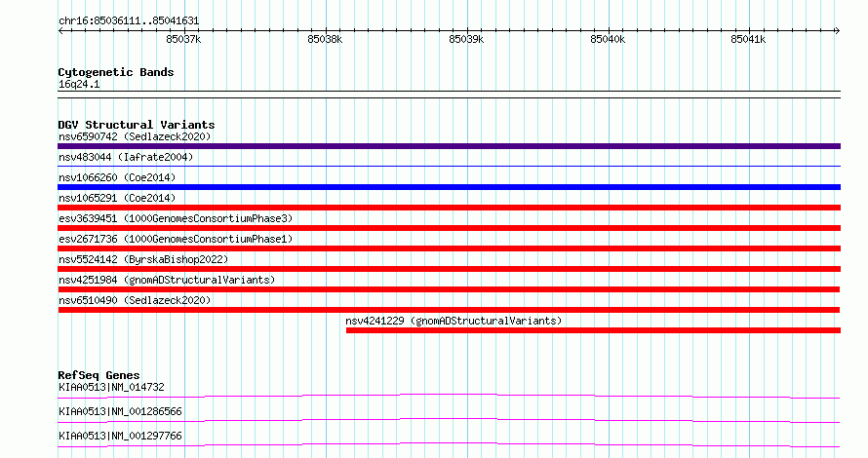Click the 85038k ruler tick label

point(325,39)
